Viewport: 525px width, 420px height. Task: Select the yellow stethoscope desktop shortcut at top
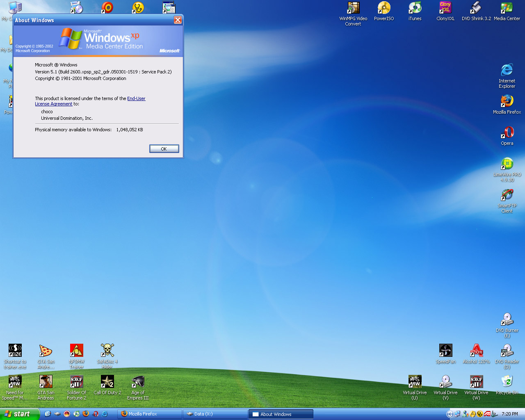tap(138, 8)
